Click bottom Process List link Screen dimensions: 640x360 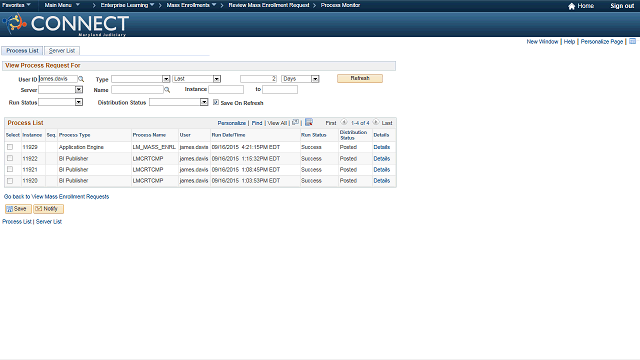pos(17,222)
